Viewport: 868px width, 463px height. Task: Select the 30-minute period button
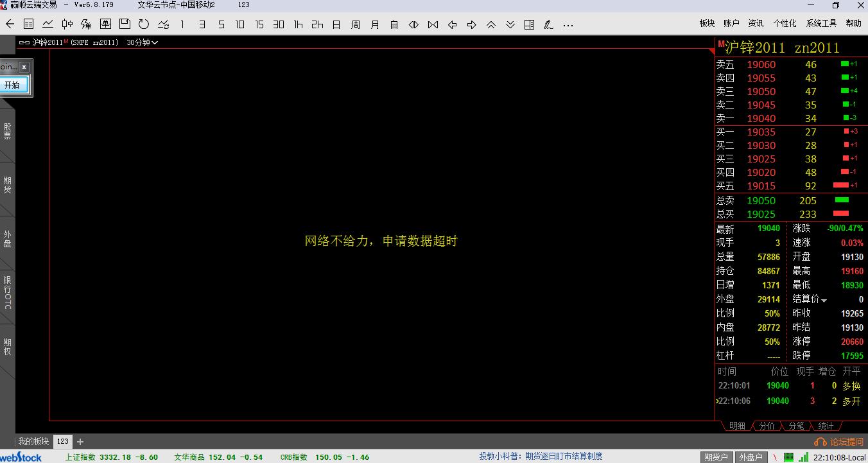tap(279, 24)
